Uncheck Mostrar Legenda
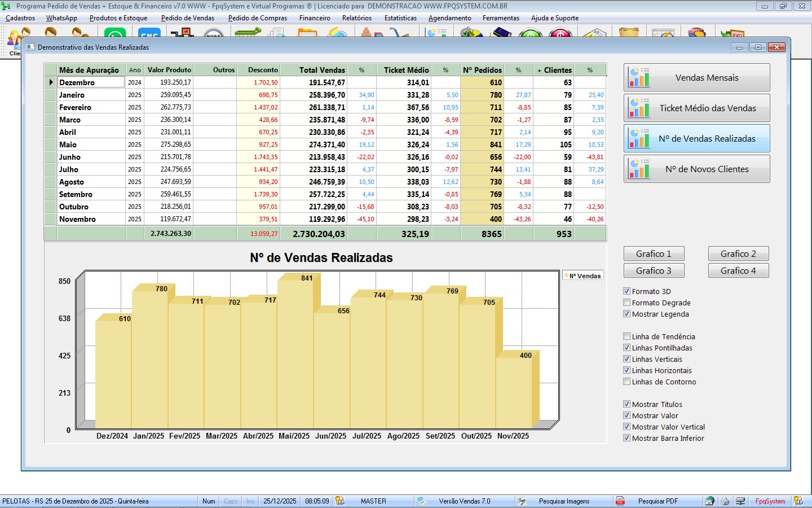 coord(626,314)
